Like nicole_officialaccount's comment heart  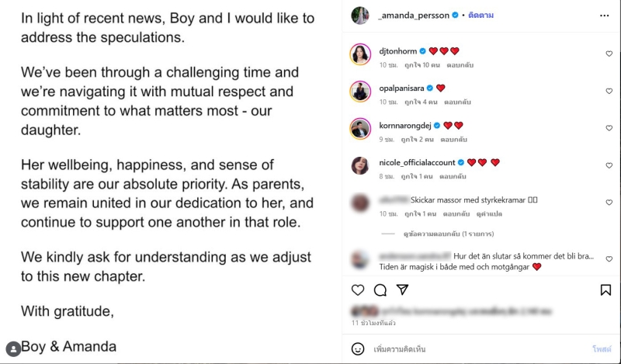(x=609, y=166)
